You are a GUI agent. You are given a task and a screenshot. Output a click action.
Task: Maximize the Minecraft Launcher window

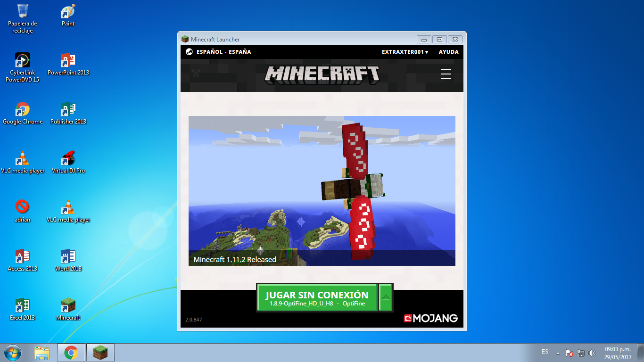(x=439, y=40)
